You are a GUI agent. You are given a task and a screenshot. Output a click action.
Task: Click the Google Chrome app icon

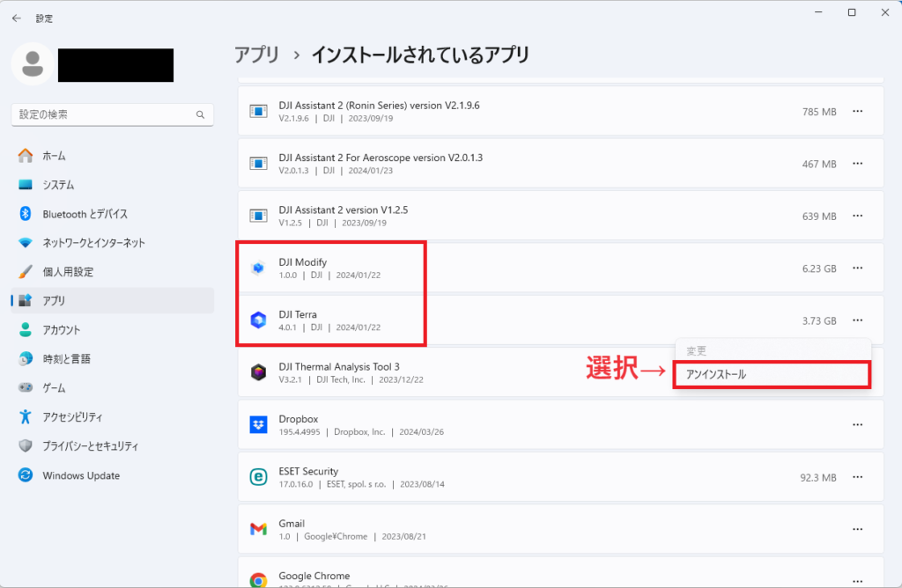pyautogui.click(x=258, y=580)
